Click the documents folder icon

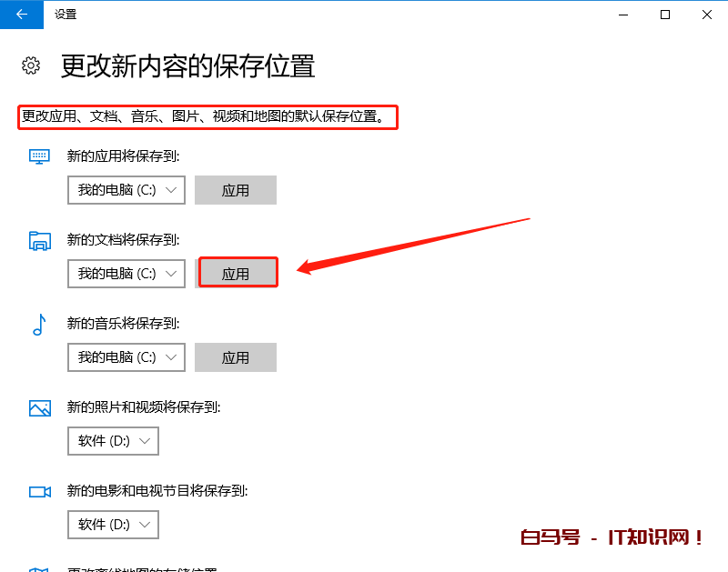[x=39, y=240]
